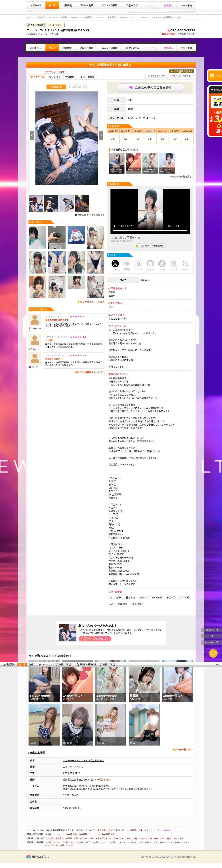Image resolution: width=222 pixels, height=868 pixels.
Task: Click 地図を見る link in the address row
Action: [x=105, y=780]
